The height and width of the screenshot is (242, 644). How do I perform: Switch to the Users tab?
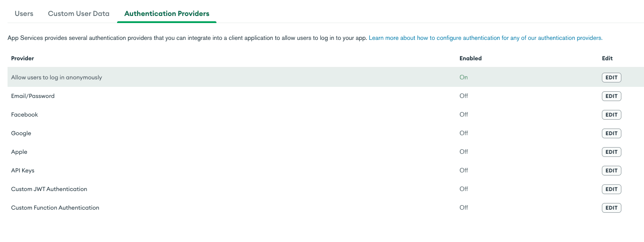click(x=24, y=14)
